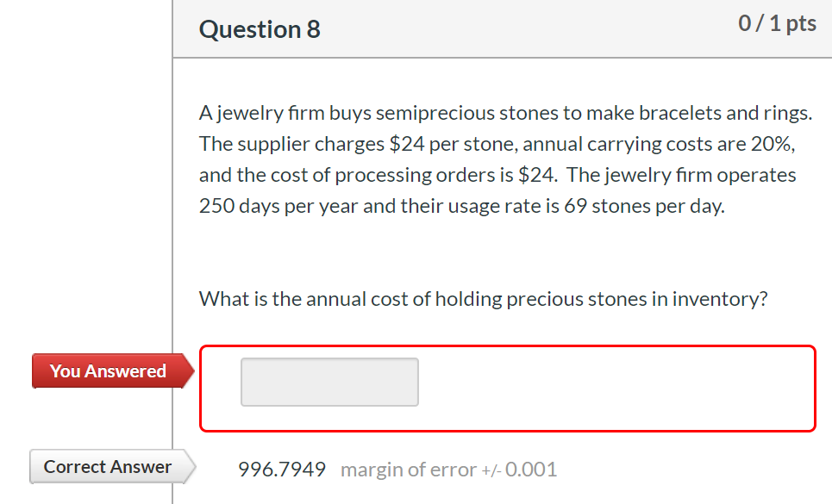Click the 69 stones per day figure
The image size is (832, 504).
tap(638, 205)
